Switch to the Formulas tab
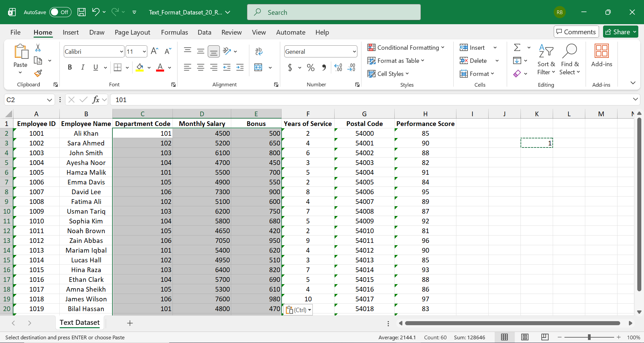The height and width of the screenshot is (343, 644). (x=175, y=32)
